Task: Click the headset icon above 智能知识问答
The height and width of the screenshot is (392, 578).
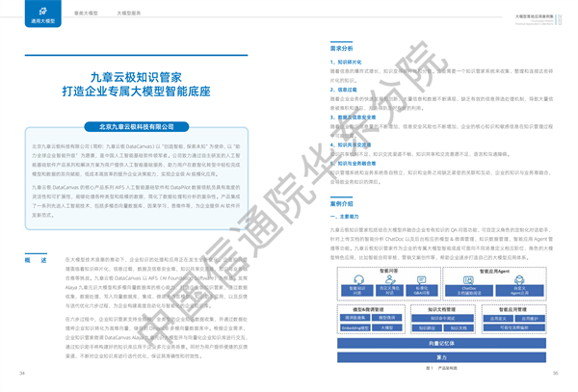Action: [358, 279]
